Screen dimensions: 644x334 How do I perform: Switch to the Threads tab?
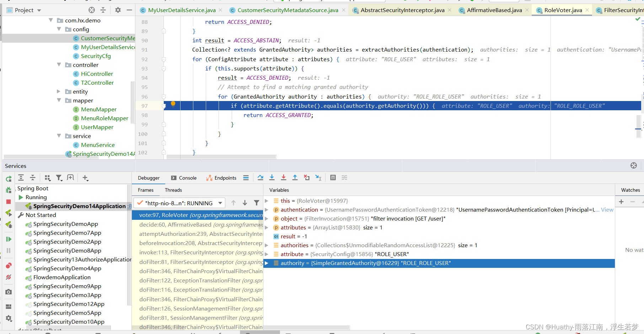[173, 190]
